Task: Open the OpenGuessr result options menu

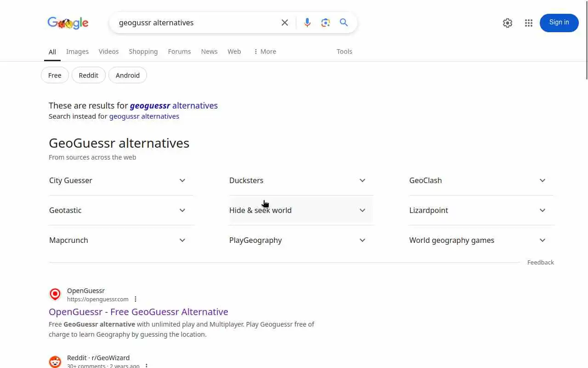Action: [x=136, y=299]
